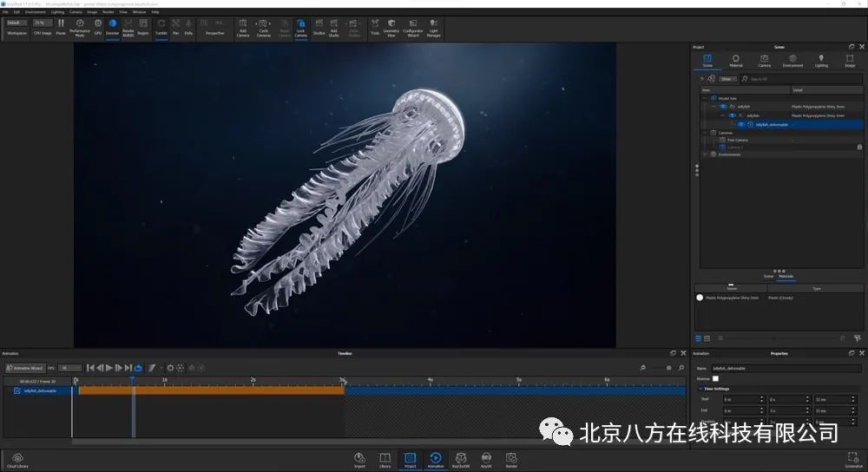
Task: Open the Studios toolbar button
Action: (319, 27)
